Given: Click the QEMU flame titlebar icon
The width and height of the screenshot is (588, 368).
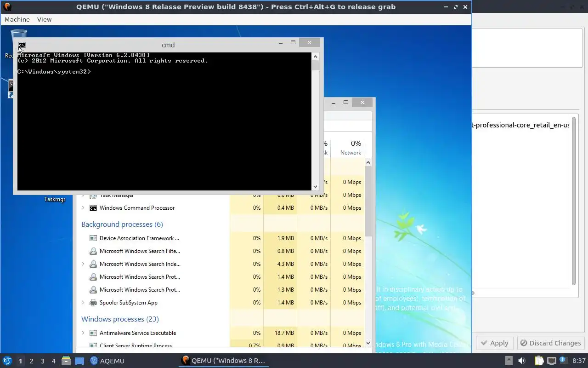Looking at the screenshot, I should click(7, 6).
